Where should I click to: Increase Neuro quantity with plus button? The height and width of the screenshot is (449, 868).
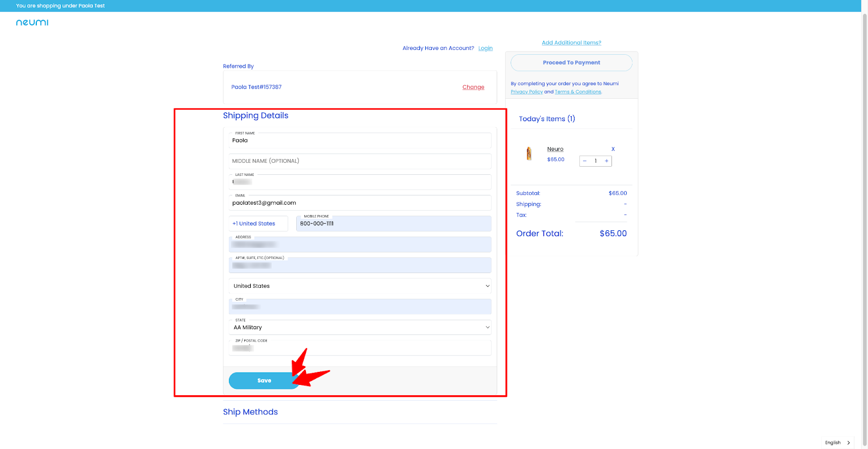[x=607, y=161]
